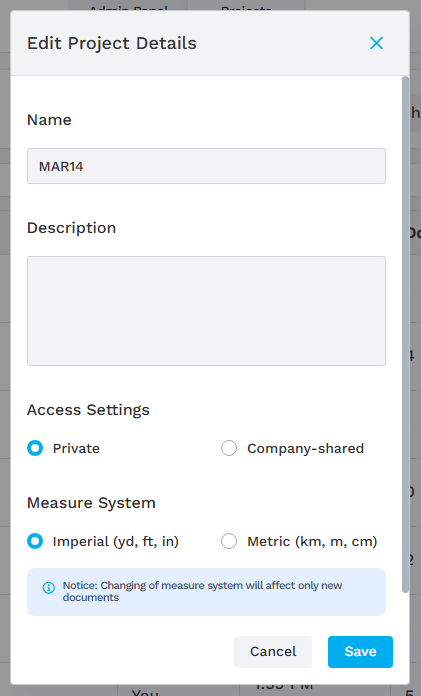Choose Company-shared access setting
The image size is (421, 696).
229,448
